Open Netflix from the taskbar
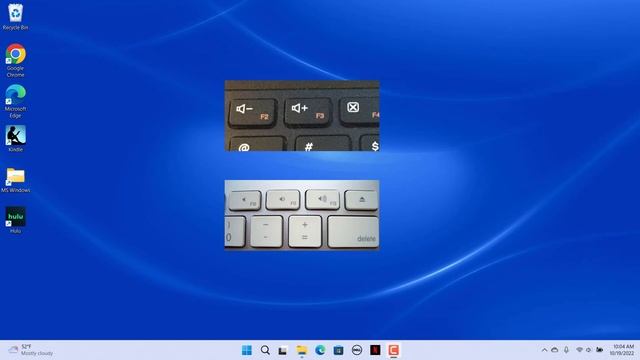Viewport: 640px width, 360px height. click(x=375, y=350)
